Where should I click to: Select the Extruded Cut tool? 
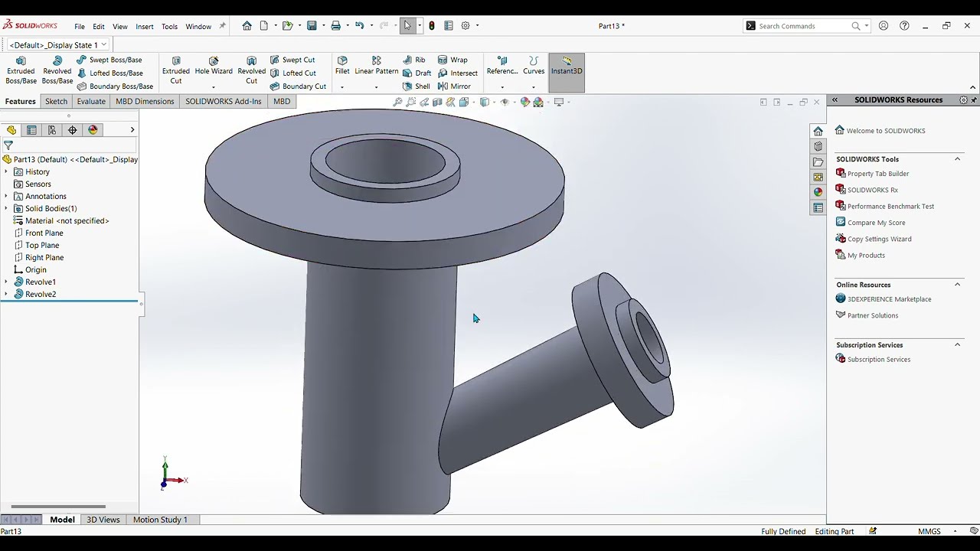pyautogui.click(x=176, y=70)
